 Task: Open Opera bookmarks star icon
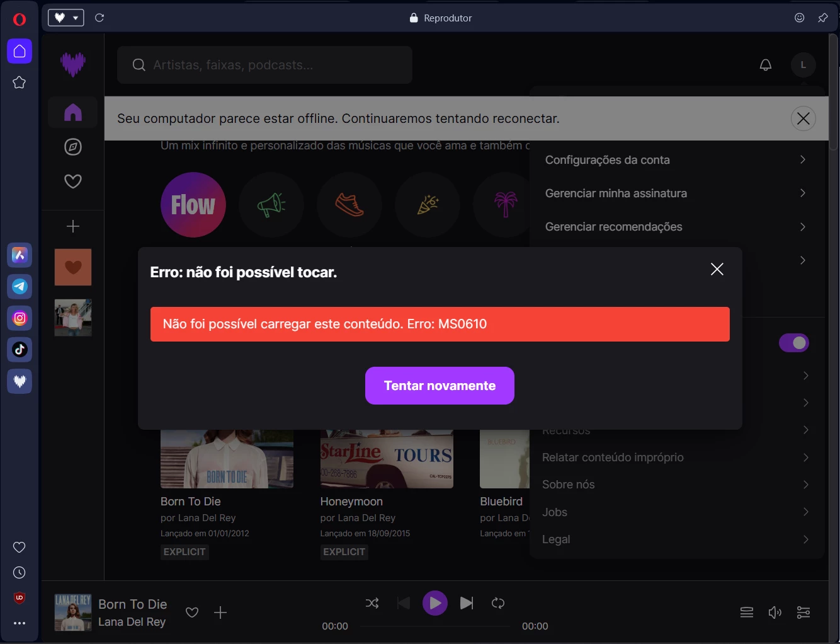pos(20,83)
